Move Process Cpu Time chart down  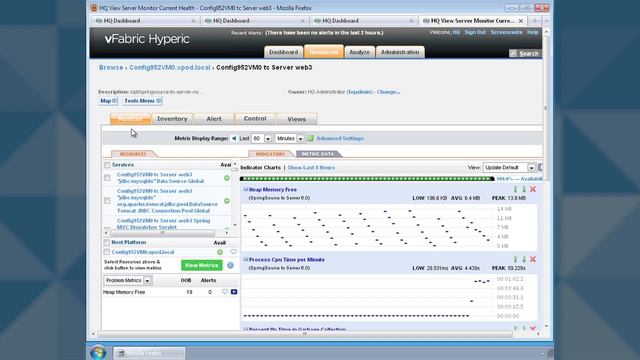[524, 260]
